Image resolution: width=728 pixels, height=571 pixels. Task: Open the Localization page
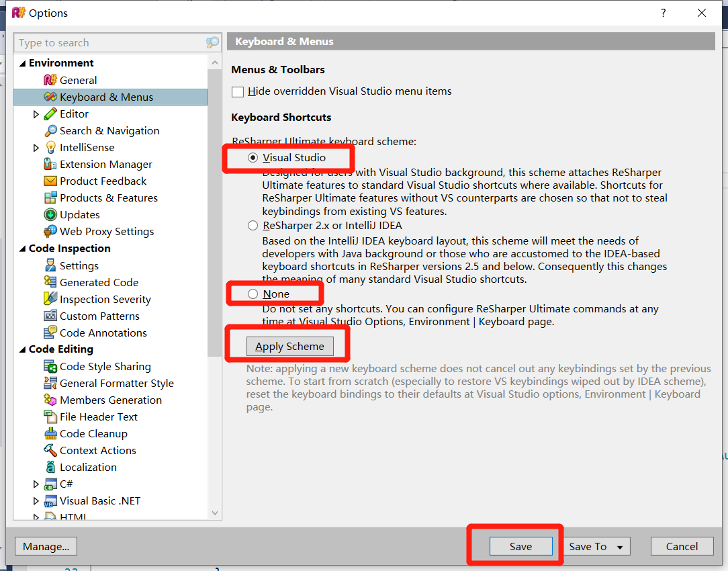coord(88,467)
